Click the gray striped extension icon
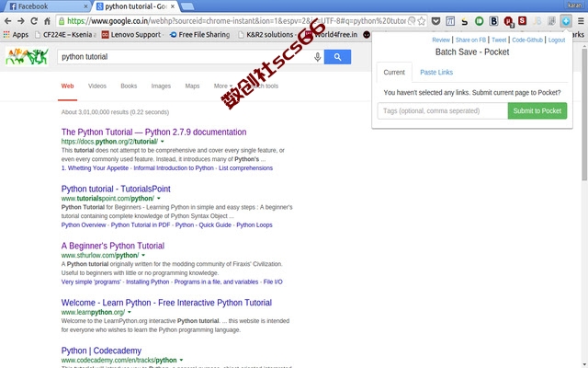588x368 pixels. [551, 21]
